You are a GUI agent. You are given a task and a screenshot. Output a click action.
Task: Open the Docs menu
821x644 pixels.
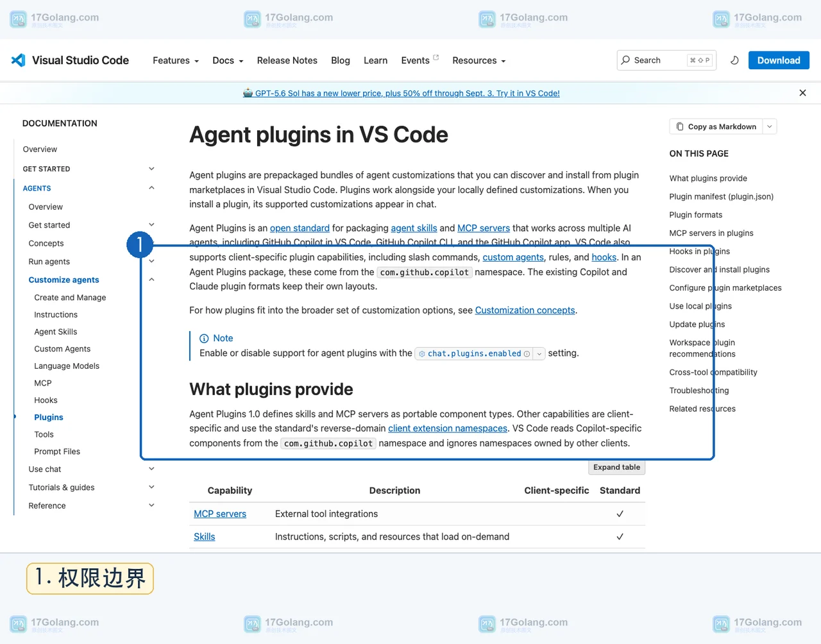click(x=228, y=60)
